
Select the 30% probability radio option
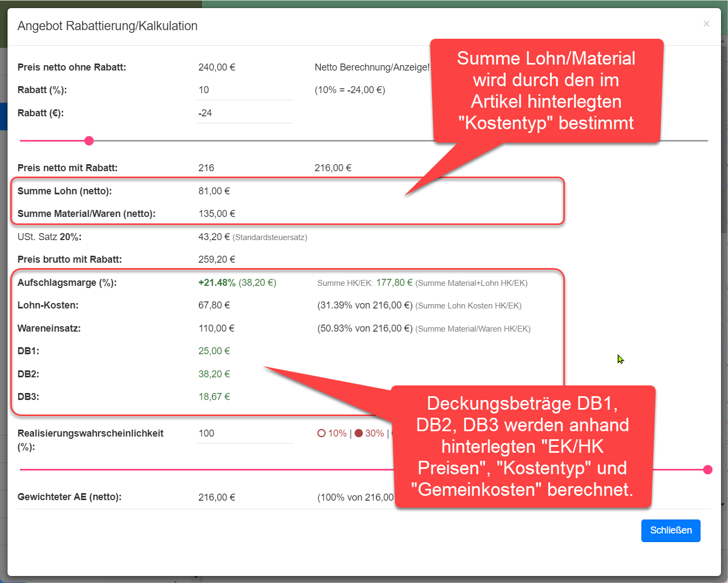(x=370, y=433)
